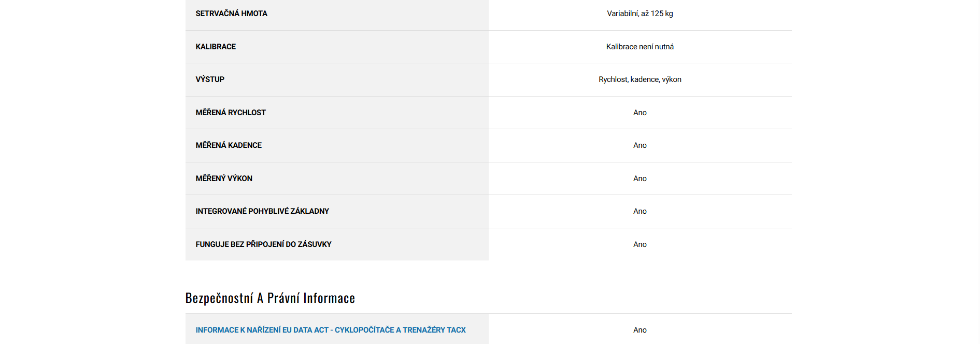
Task: Click the VÝSTUP row label
Action: tap(210, 79)
